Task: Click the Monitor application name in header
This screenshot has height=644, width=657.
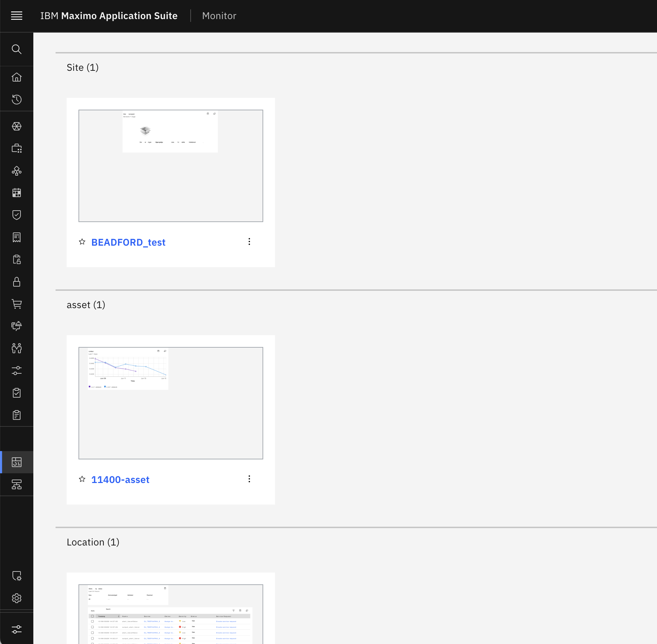Action: point(219,16)
